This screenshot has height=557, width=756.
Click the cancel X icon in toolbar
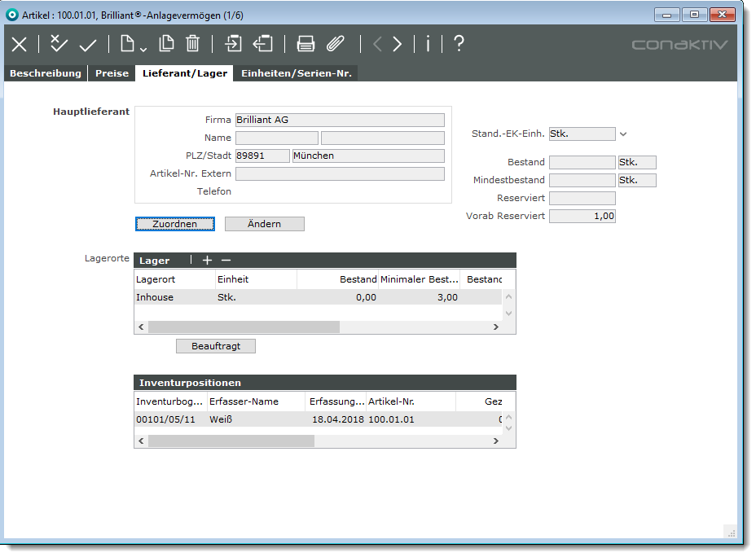(x=19, y=45)
